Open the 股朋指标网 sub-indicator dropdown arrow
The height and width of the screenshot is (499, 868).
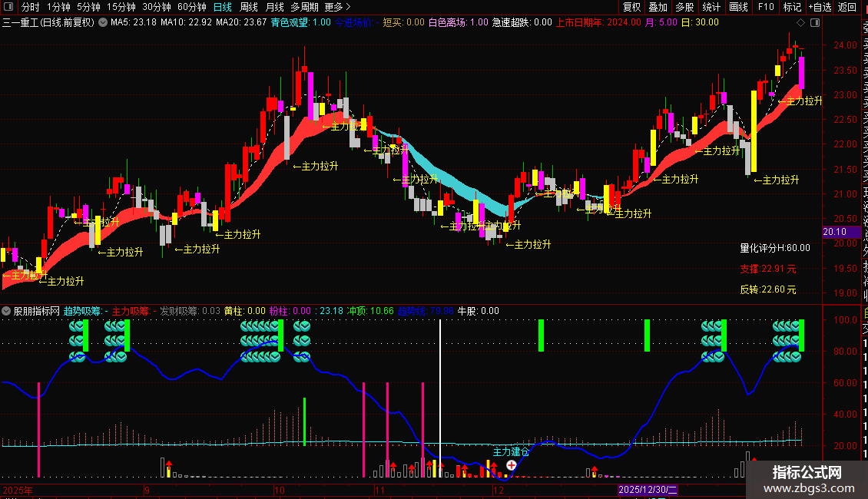coord(6,311)
